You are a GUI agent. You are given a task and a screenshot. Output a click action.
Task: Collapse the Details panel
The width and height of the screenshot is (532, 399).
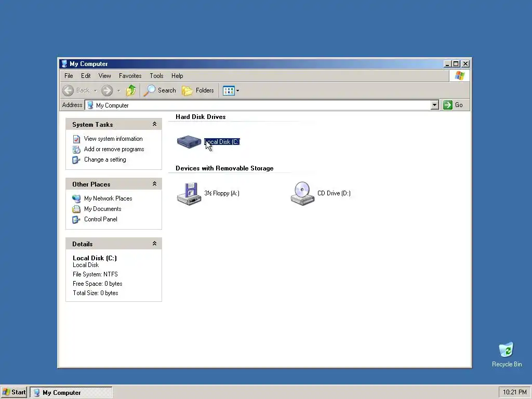click(x=154, y=244)
